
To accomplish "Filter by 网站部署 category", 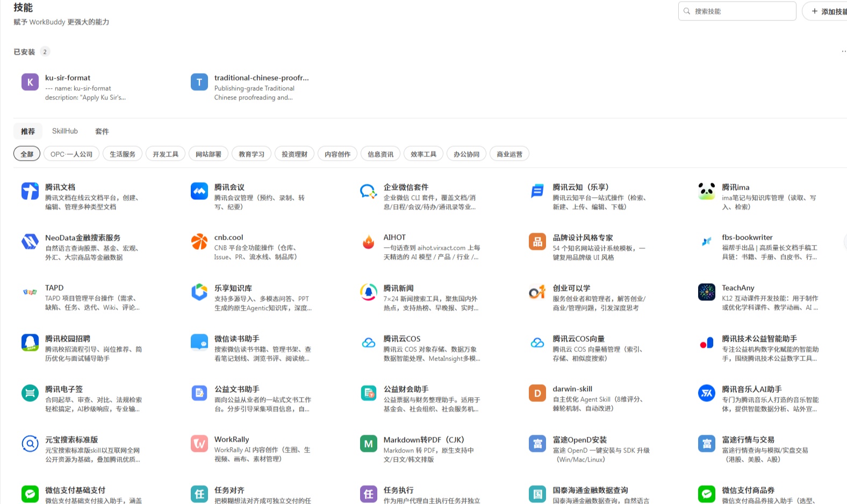I will (209, 154).
